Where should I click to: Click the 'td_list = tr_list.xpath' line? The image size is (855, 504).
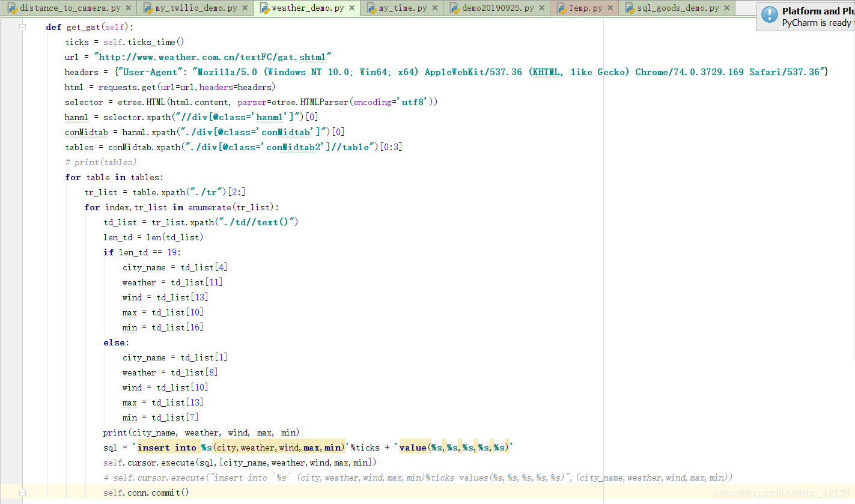[x=201, y=222]
